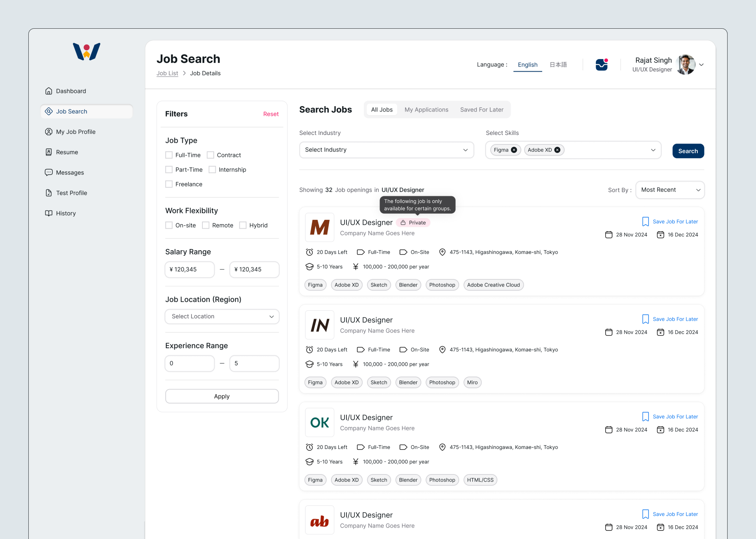Switch to the All Jobs tab
Screen dimensions: 756x539
point(382,110)
